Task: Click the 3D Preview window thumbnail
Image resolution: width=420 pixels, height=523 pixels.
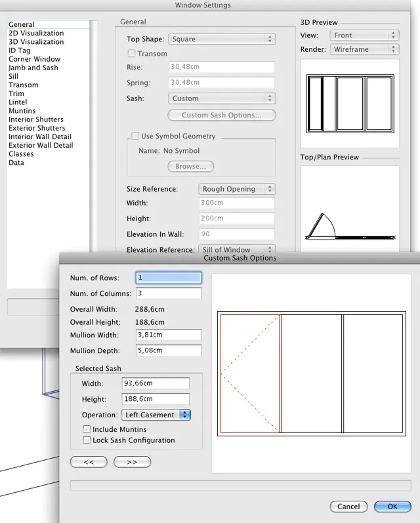Action: (x=349, y=104)
